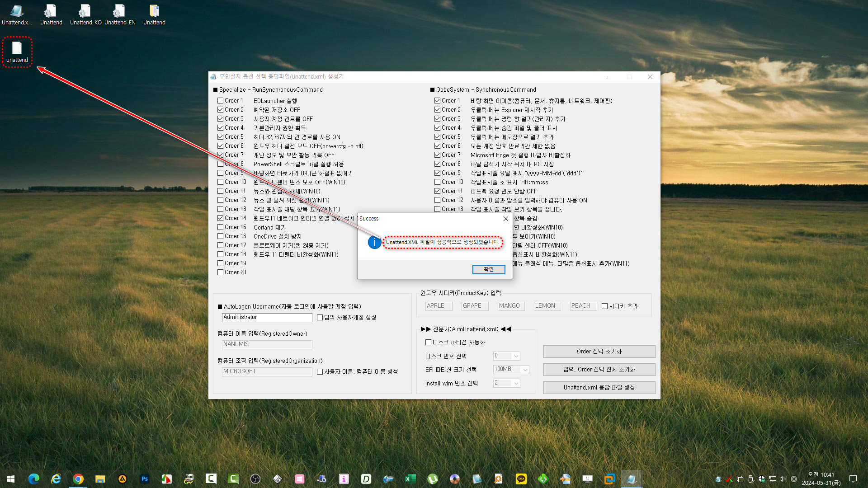Viewport: 868px width, 488px height.
Task: Open Excel from the taskbar
Action: (x=410, y=479)
